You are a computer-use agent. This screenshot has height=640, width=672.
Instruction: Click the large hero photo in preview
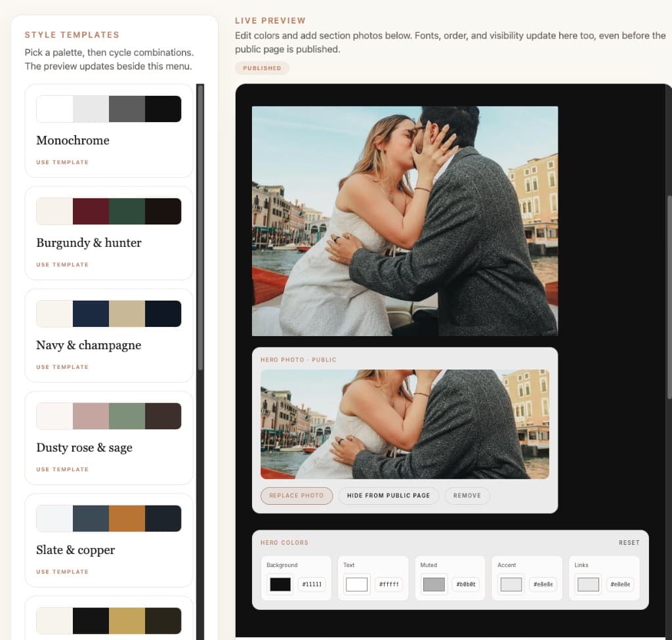(405, 221)
